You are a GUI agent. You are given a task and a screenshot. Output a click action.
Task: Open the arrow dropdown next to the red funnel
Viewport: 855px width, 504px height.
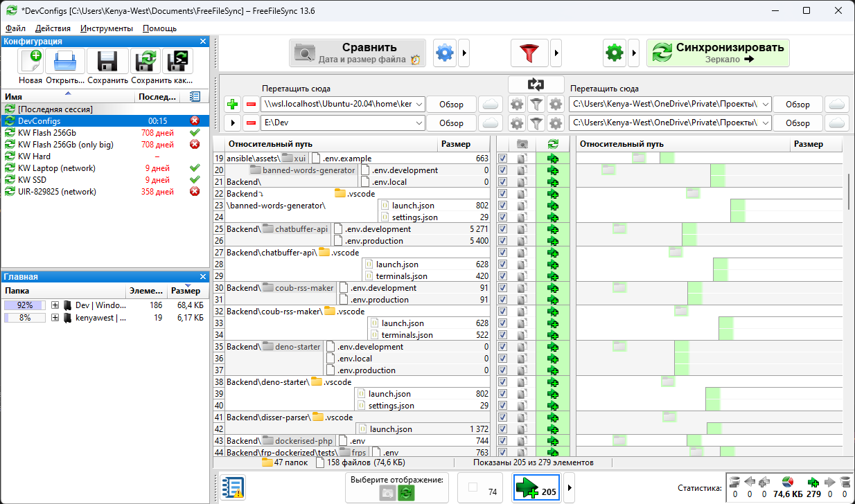tap(555, 53)
